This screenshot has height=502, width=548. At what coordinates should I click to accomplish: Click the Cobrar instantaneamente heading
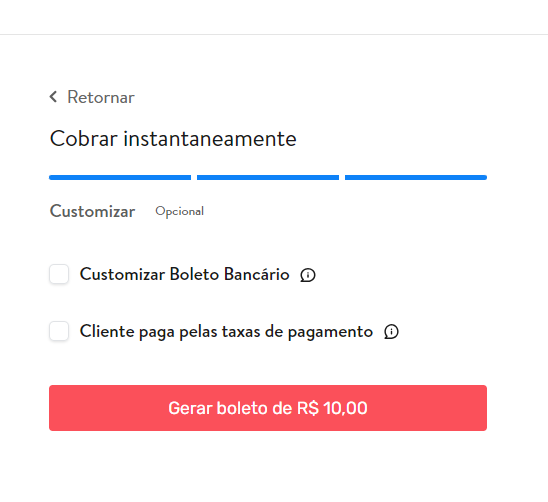[173, 139]
